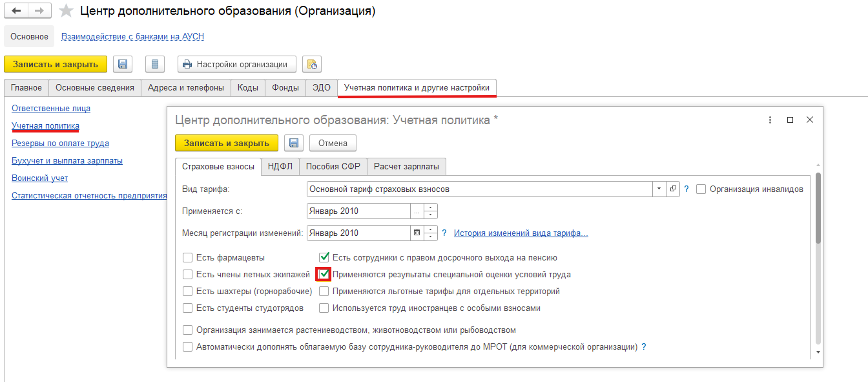Click scrollbar up arrow in dialog
This screenshot has height=382, width=868.
click(818, 165)
